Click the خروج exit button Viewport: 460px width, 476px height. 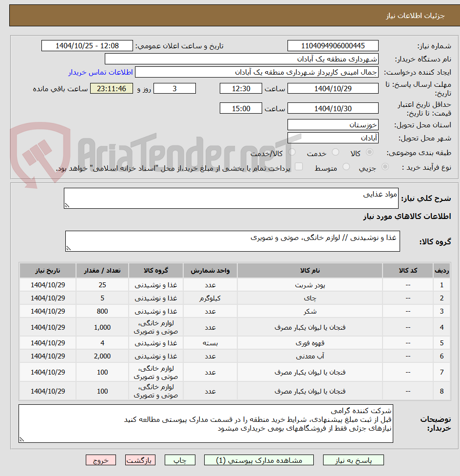[x=101, y=460]
